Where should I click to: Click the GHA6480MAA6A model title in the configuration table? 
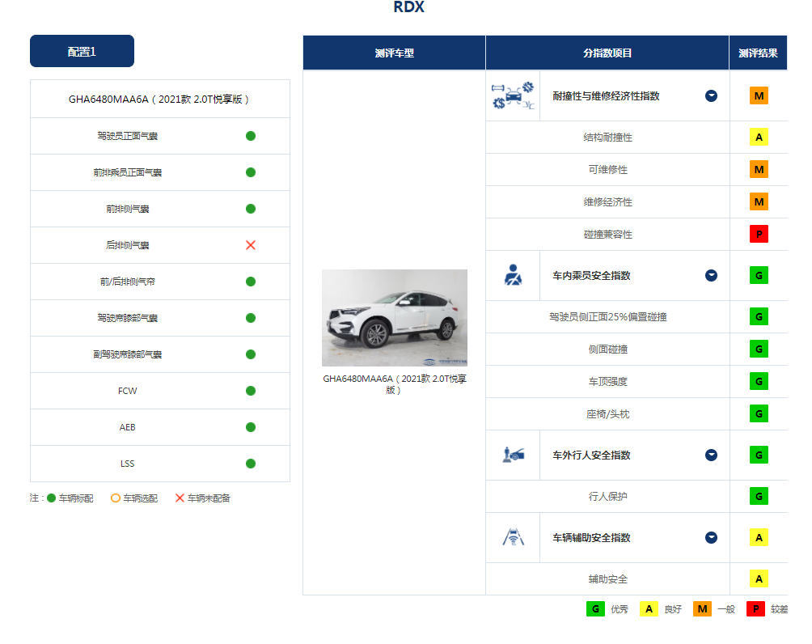point(159,99)
